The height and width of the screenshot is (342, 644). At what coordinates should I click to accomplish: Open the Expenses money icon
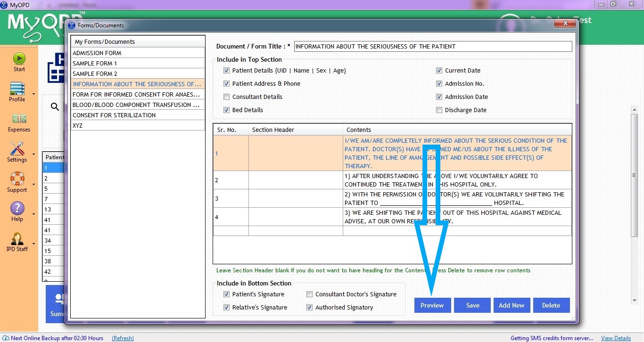pyautogui.click(x=19, y=119)
